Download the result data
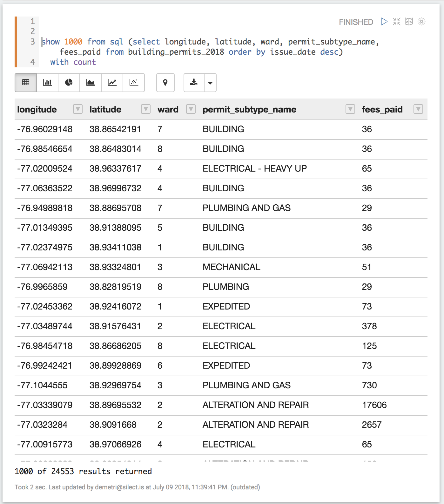The height and width of the screenshot is (504, 444). tap(194, 83)
